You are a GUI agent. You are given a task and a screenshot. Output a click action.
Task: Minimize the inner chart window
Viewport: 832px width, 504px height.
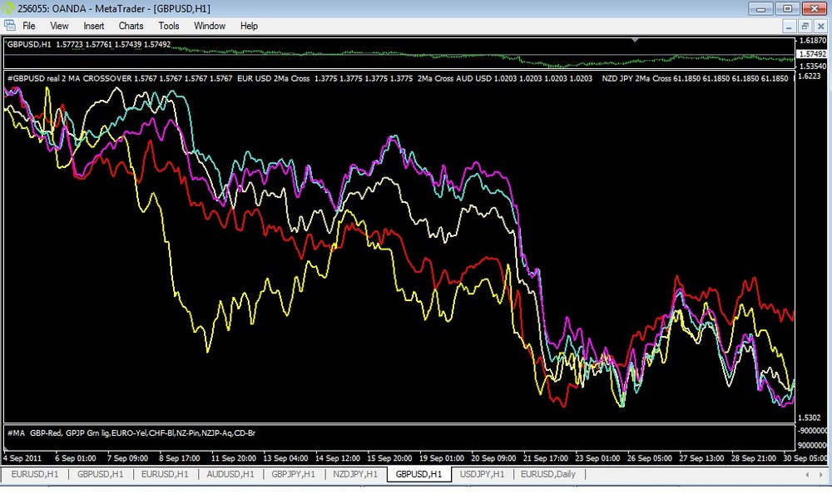click(x=789, y=26)
